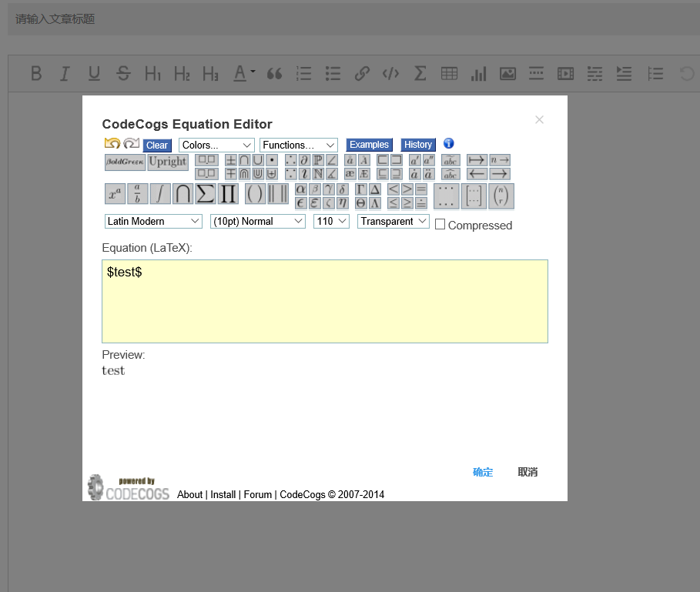The height and width of the screenshot is (592, 700).
Task: Open the CodeCogs footer link
Action: coord(302,494)
